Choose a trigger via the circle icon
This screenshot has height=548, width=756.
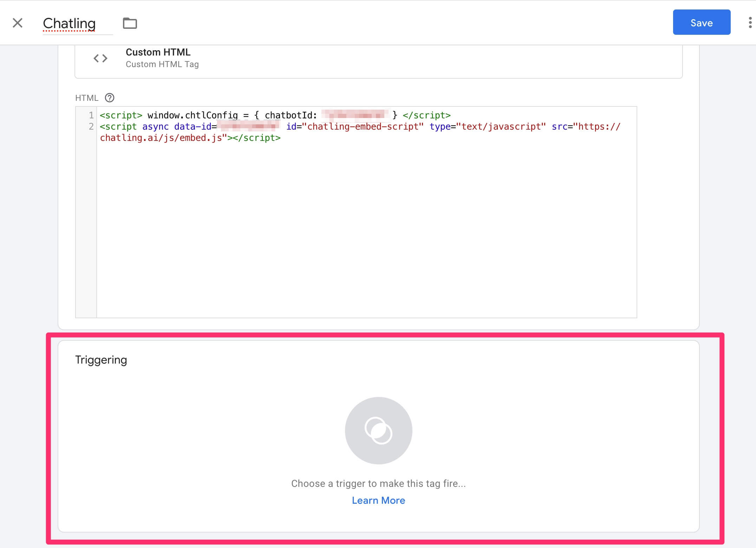[379, 431]
